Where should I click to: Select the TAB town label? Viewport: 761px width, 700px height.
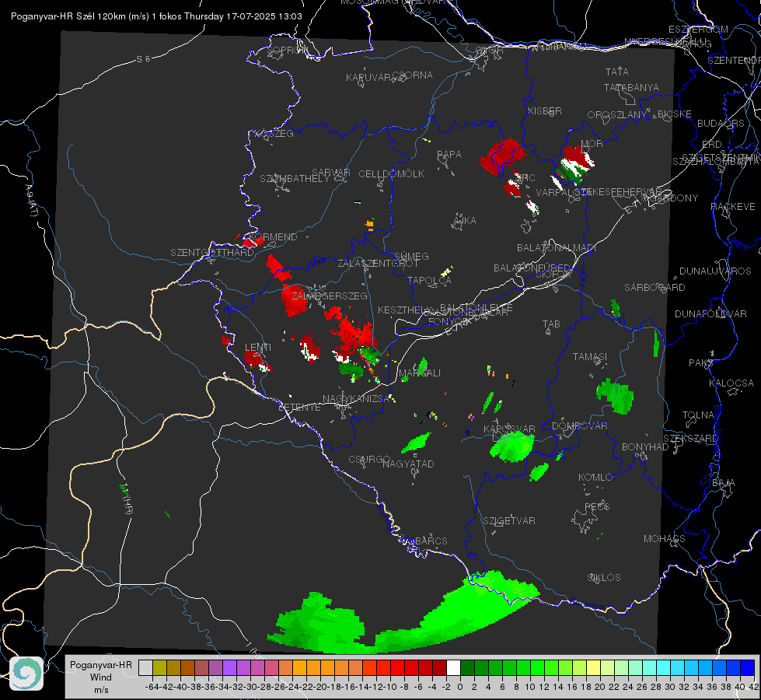point(551,324)
